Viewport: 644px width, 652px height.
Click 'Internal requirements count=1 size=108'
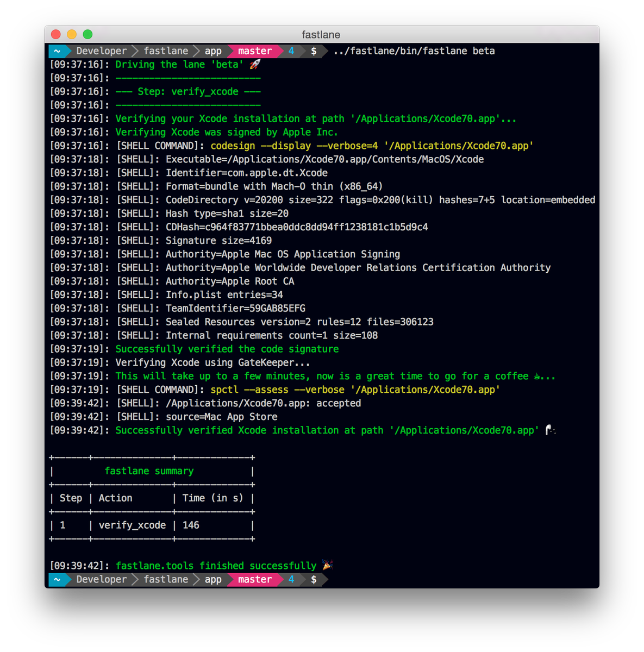coord(272,336)
